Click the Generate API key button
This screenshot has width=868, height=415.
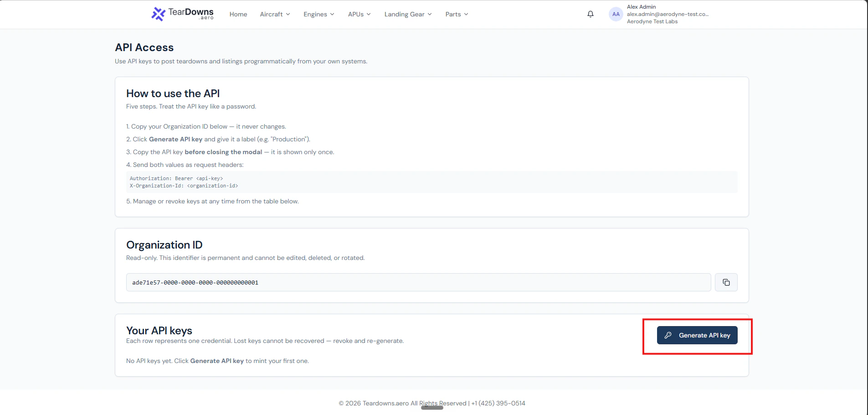click(x=697, y=335)
